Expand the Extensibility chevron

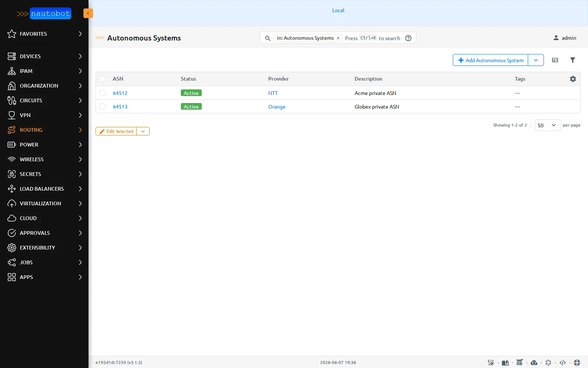pyautogui.click(x=80, y=248)
